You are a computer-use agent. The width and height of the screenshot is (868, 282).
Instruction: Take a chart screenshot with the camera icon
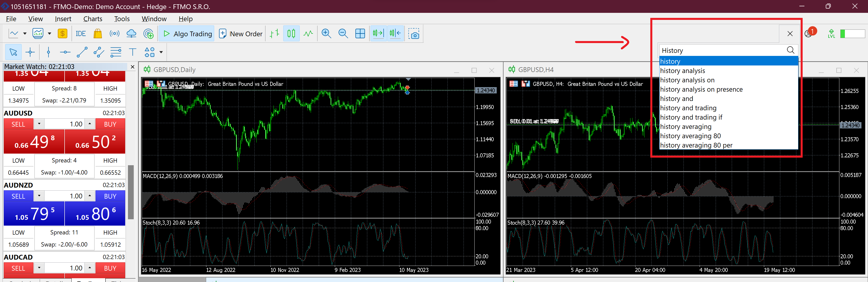(x=414, y=34)
